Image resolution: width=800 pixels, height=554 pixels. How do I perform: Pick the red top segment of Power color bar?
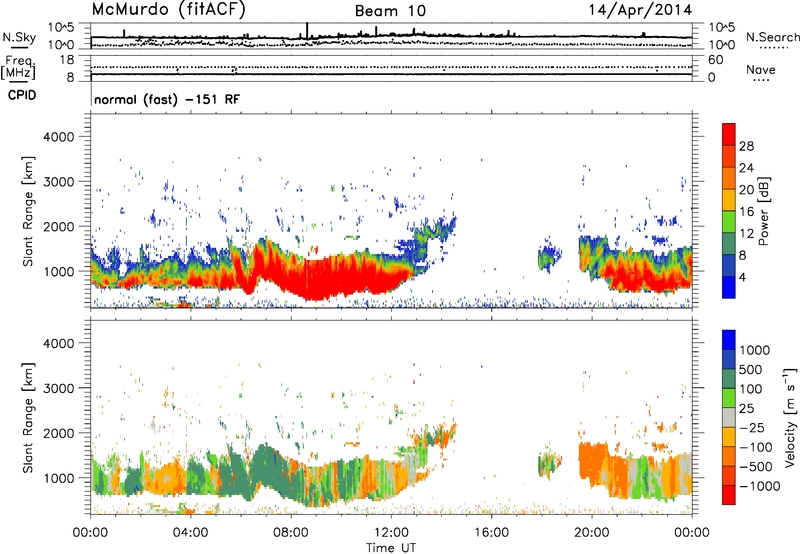[729, 135]
